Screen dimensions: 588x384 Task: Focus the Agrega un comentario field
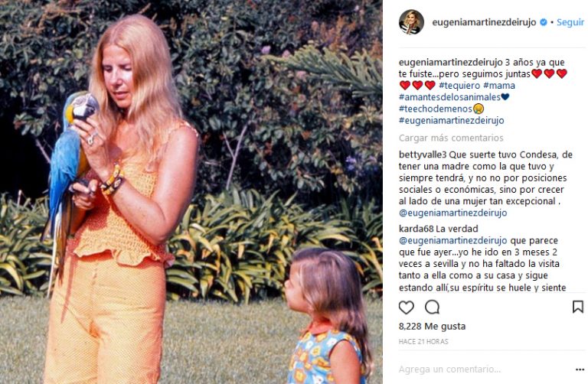coord(484,369)
